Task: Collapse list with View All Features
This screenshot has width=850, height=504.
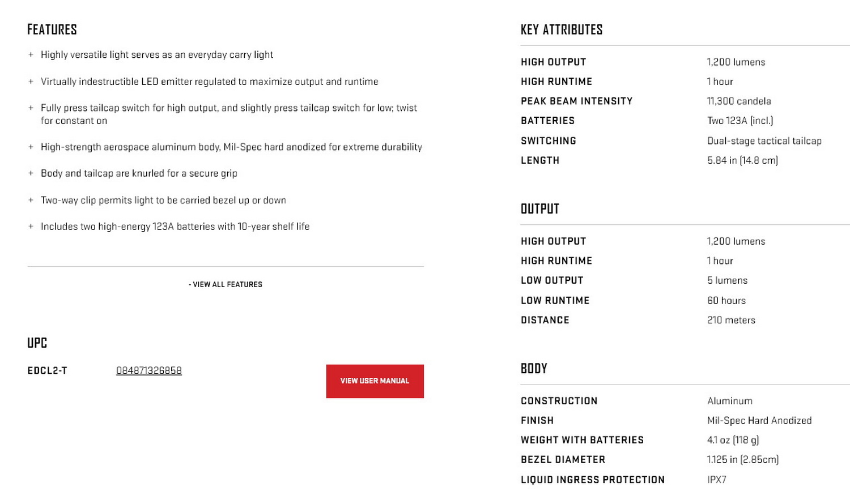Action: point(226,284)
